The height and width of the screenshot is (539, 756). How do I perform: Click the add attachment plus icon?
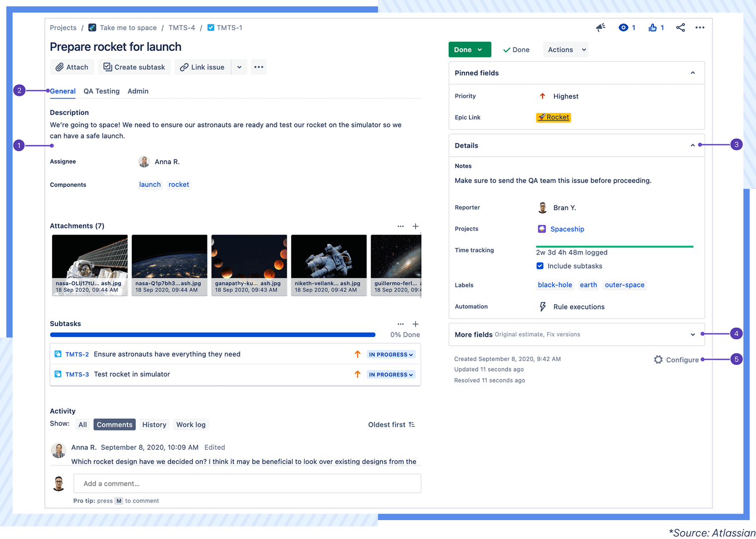(x=416, y=226)
